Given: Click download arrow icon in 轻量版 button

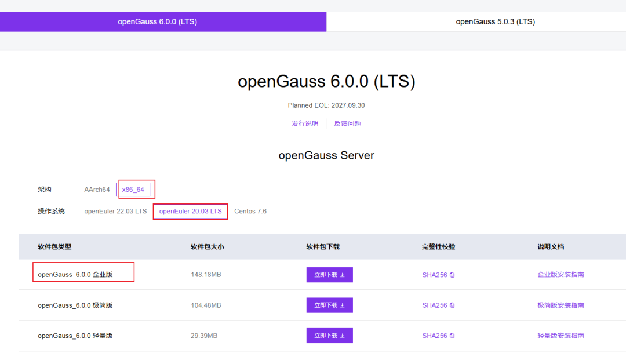Looking at the screenshot, I should click(x=342, y=336).
